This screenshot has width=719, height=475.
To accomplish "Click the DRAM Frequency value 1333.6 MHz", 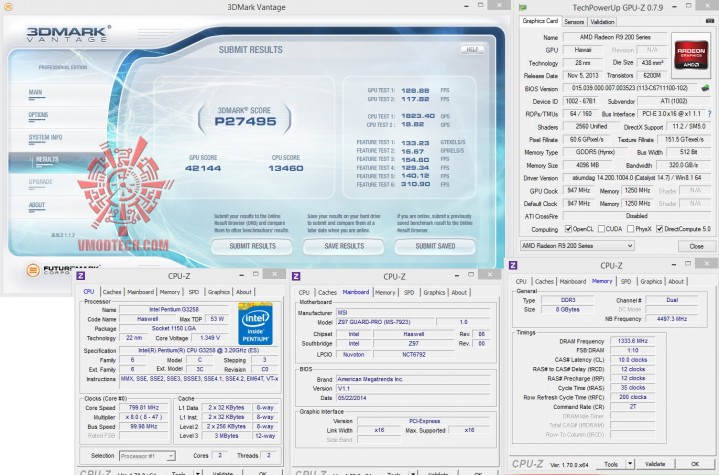I will point(633,341).
